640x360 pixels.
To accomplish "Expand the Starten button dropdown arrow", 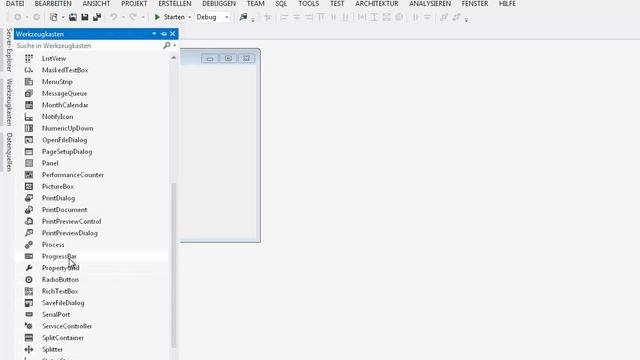I will pyautogui.click(x=189, y=17).
